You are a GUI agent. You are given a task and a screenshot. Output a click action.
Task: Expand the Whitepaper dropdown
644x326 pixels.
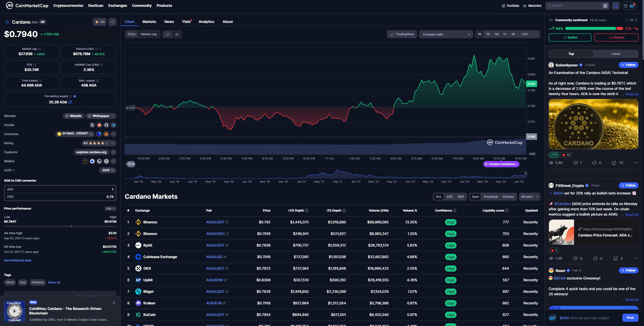[112, 116]
